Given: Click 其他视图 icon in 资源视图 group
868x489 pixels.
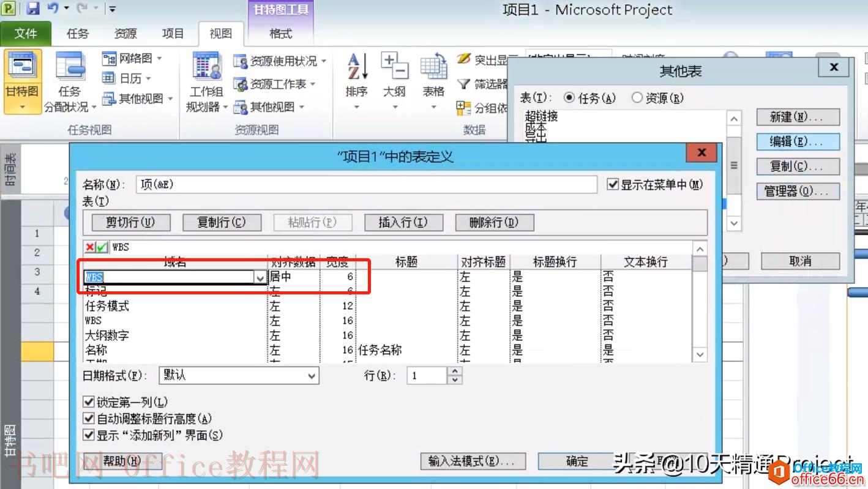Looking at the screenshot, I should click(240, 107).
